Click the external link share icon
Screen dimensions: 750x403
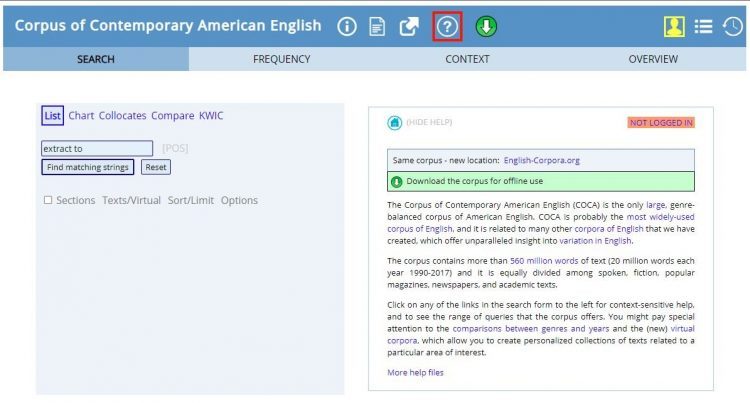point(409,26)
